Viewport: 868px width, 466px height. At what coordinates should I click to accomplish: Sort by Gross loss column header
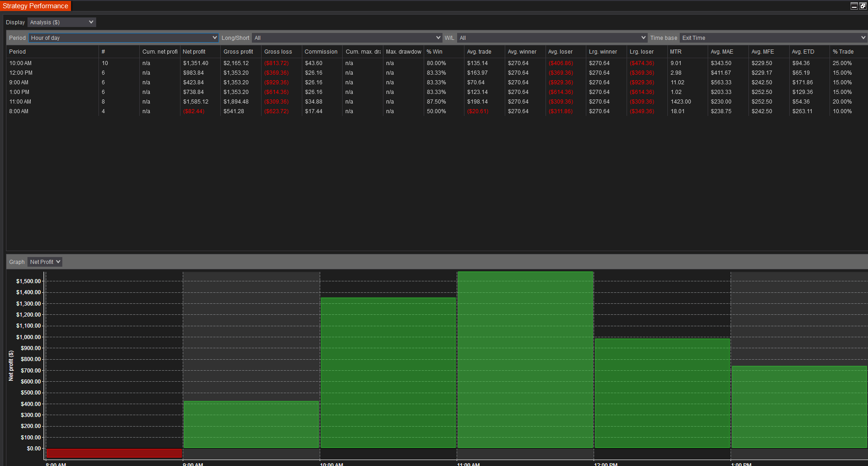(281, 52)
